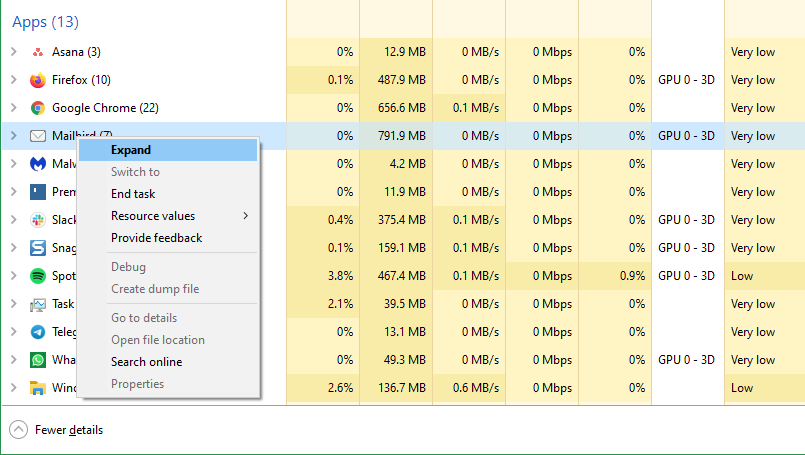Expand the Asana process group
The height and width of the screenshot is (455, 805).
click(x=14, y=52)
